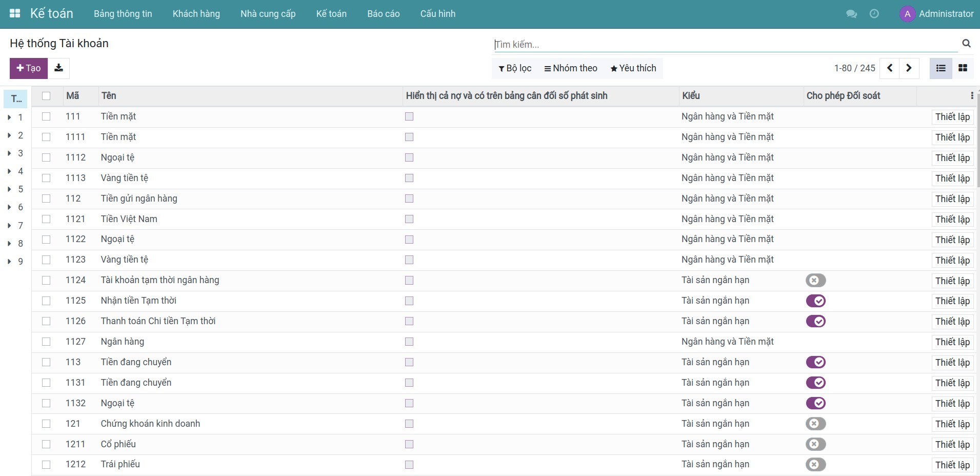This screenshot has height=476, width=980.
Task: Open the apps grid home menu
Action: [x=15, y=14]
